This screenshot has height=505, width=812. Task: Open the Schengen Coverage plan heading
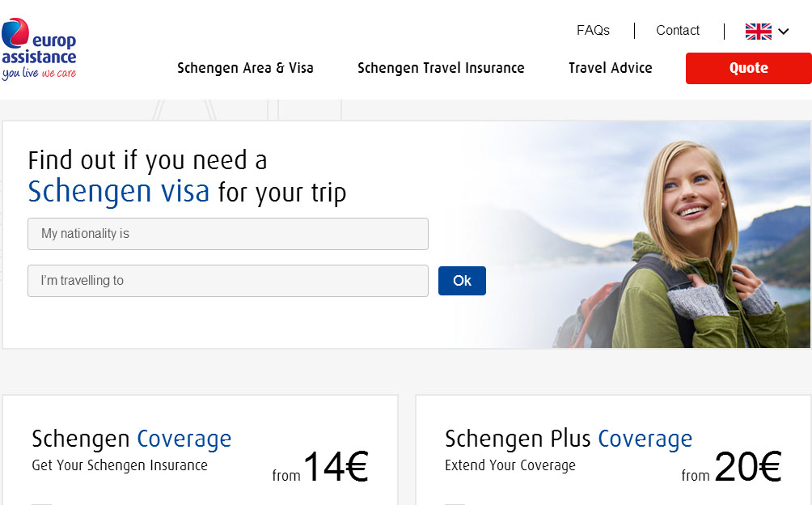coord(131,439)
